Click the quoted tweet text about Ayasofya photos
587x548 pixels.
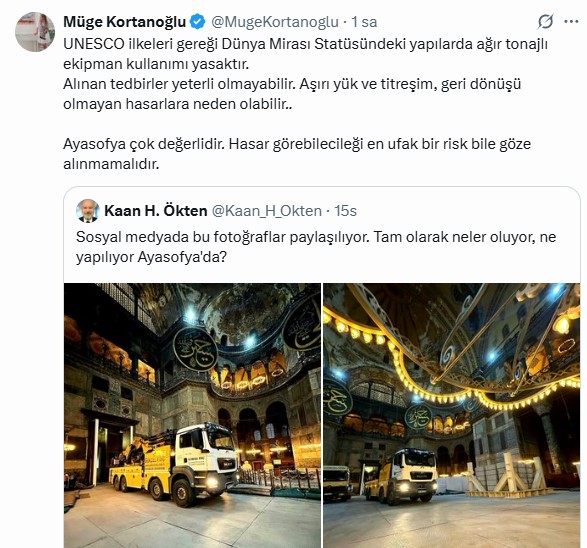(316, 247)
